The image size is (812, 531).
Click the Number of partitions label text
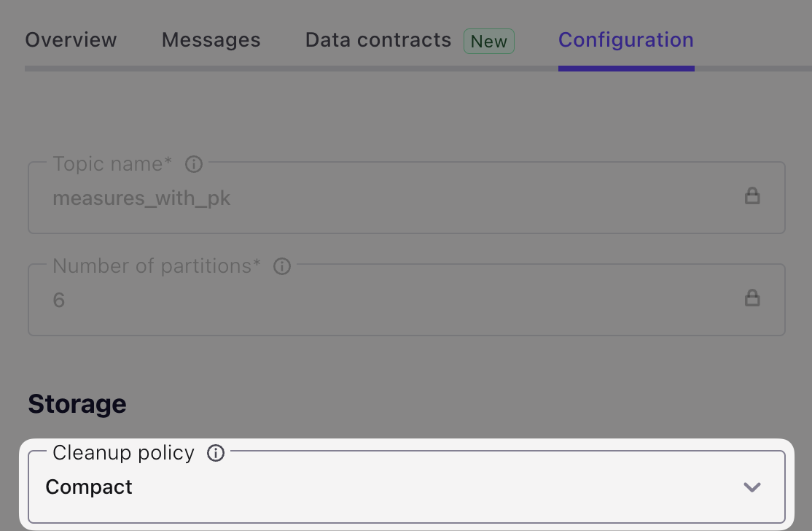click(x=157, y=266)
